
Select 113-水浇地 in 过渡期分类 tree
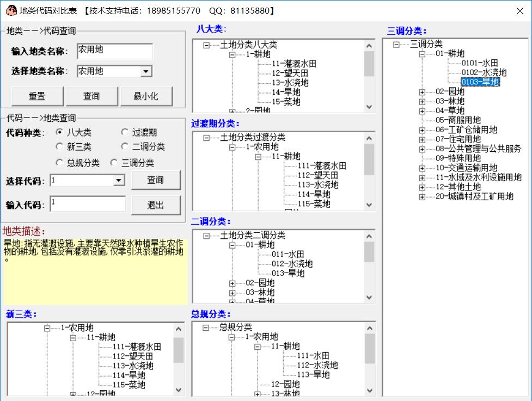(x=318, y=185)
